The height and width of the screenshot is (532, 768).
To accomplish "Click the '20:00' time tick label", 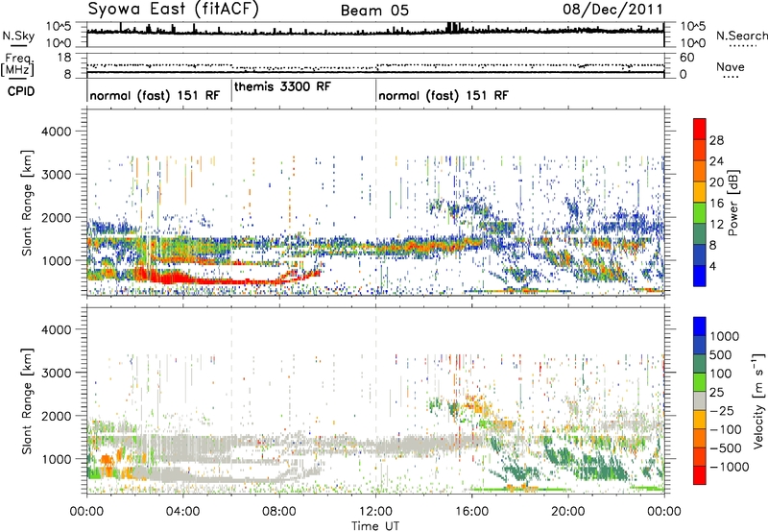I will (x=568, y=512).
